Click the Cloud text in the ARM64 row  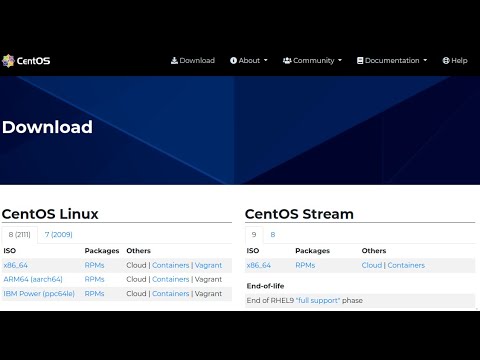tap(136, 279)
